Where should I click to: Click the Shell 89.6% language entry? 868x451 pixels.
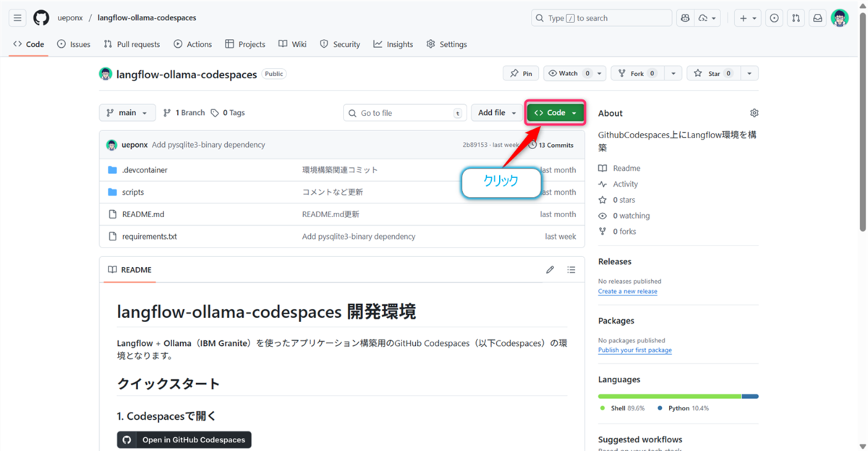(623, 408)
